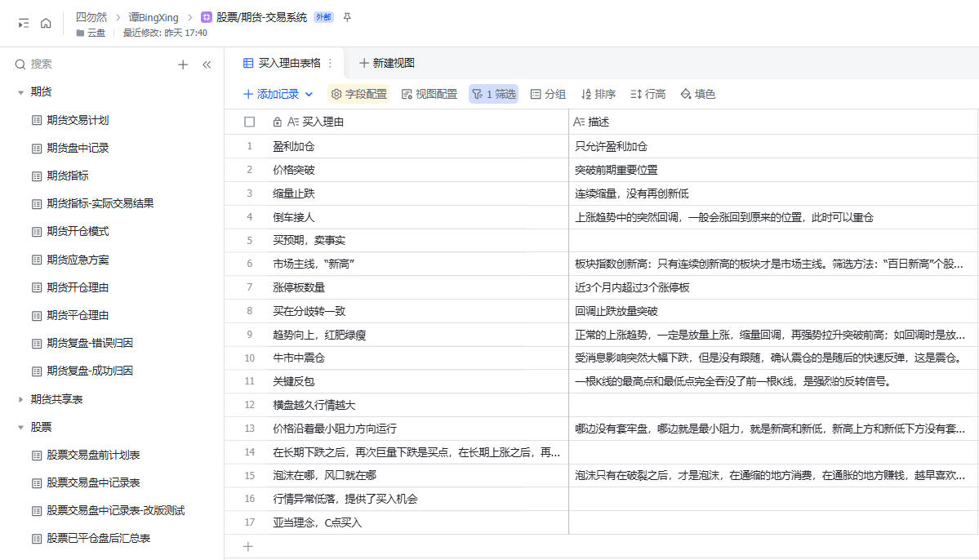Click the 云盘 location link

pos(91,33)
